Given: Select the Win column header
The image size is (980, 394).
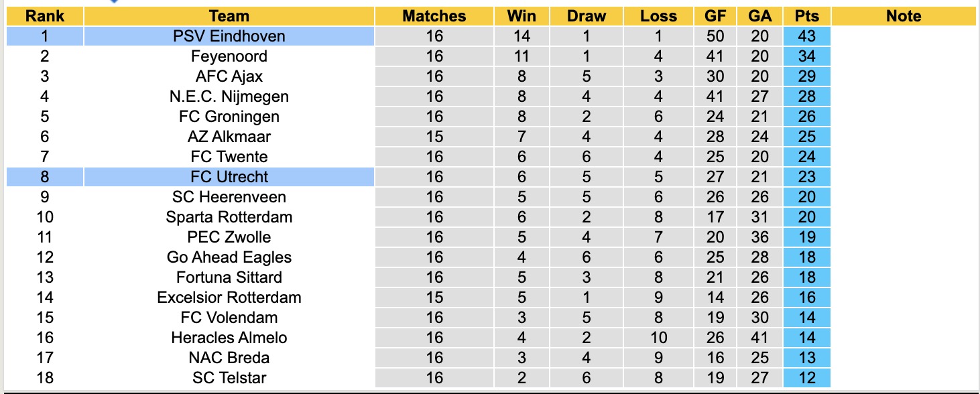Looking at the screenshot, I should [x=520, y=16].
